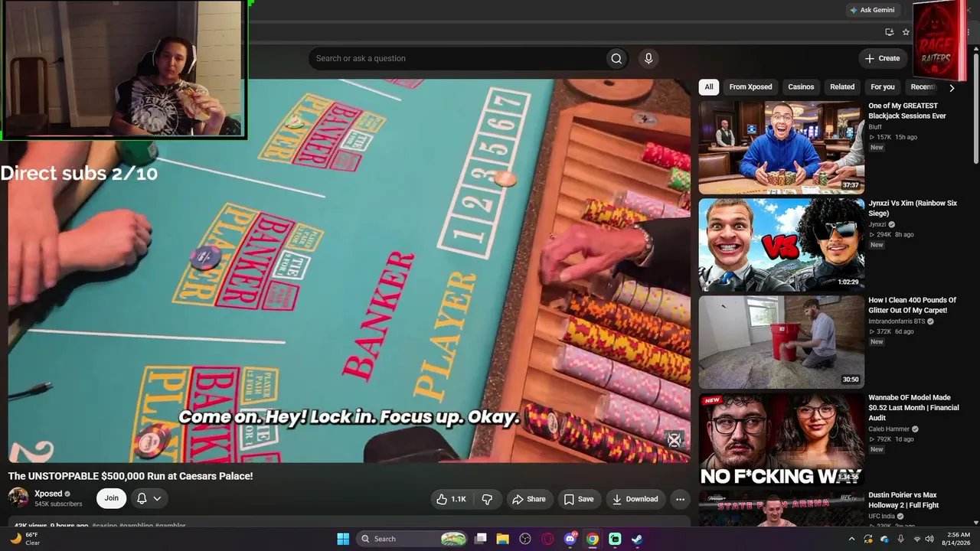Click the Xposed channel name
Viewport: 980px width, 551px height.
[x=48, y=494]
